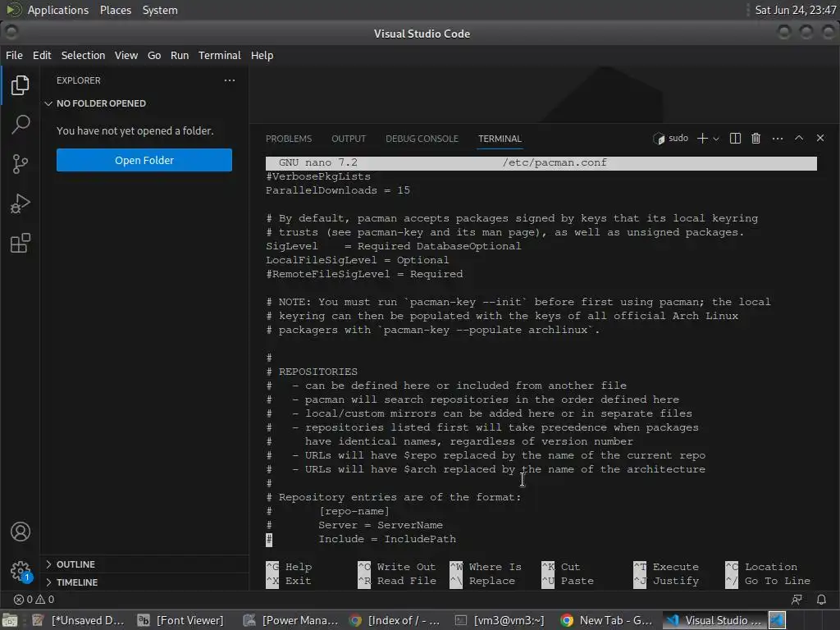The image size is (840, 630).
Task: Split the terminal panel
Action: (x=736, y=138)
